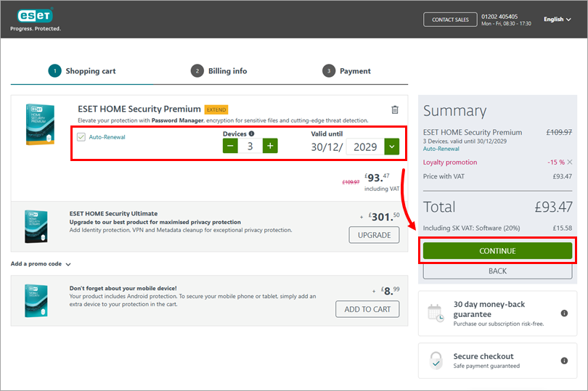Increase the number of devices

coord(270,146)
